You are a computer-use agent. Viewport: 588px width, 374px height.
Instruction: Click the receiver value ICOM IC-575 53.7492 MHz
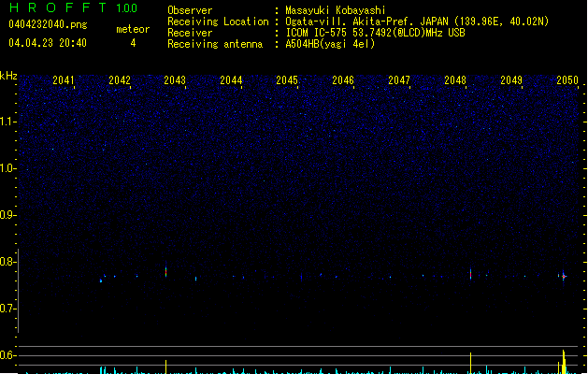[x=375, y=33]
